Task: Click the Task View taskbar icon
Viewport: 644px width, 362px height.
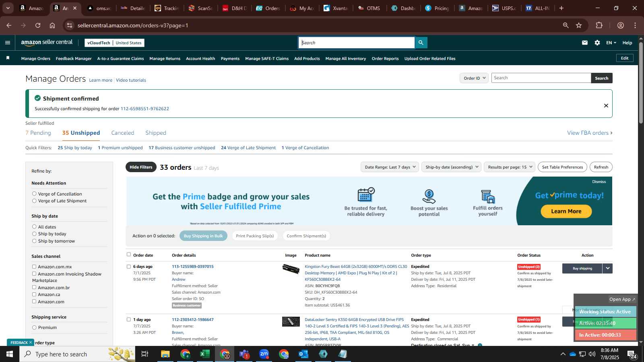Action: 145,354
